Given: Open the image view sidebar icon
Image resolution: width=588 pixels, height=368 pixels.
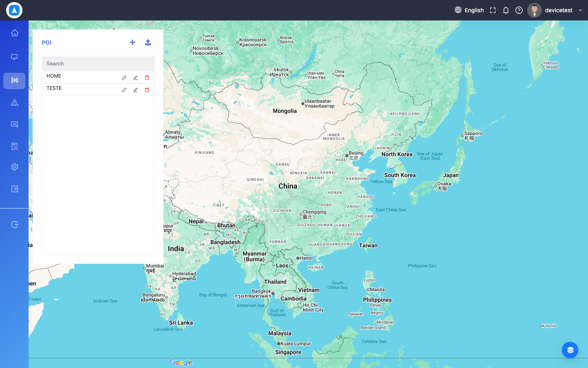Looking at the screenshot, I should pyautogui.click(x=15, y=124).
